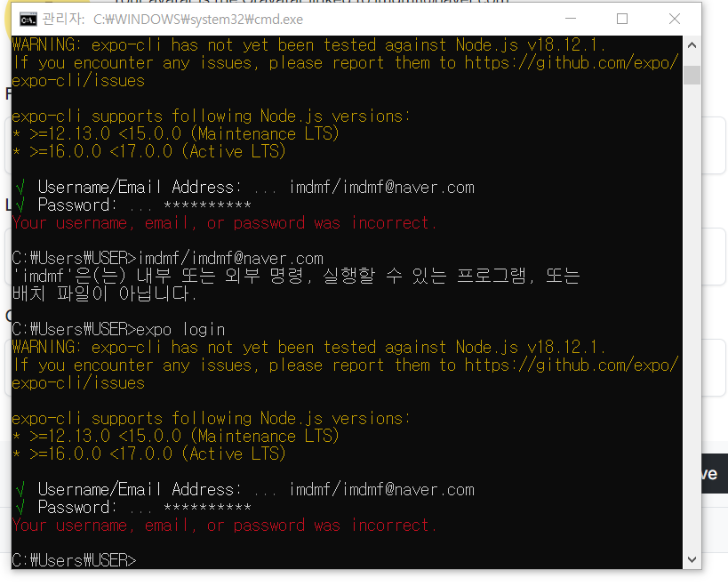Click the final 'C:\Users\USER>' empty prompt
Image resolution: width=728 pixels, height=586 pixels.
pyautogui.click(x=74, y=560)
